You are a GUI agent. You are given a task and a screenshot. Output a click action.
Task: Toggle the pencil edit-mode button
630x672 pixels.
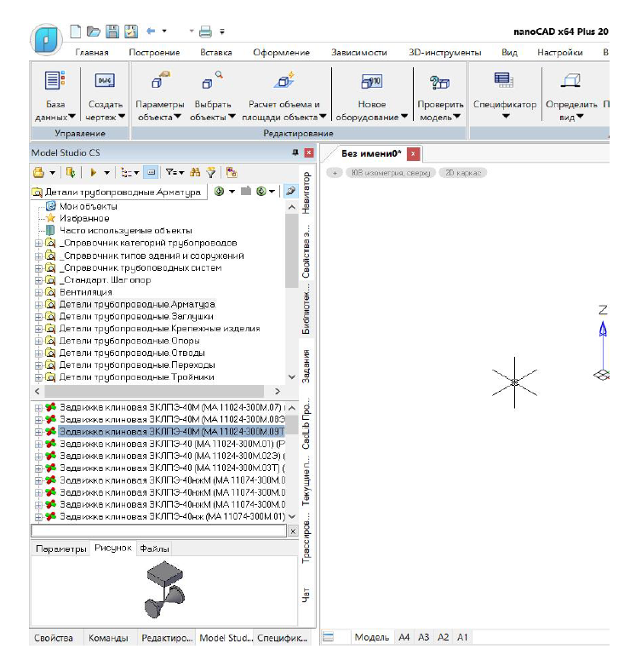pos(291,191)
